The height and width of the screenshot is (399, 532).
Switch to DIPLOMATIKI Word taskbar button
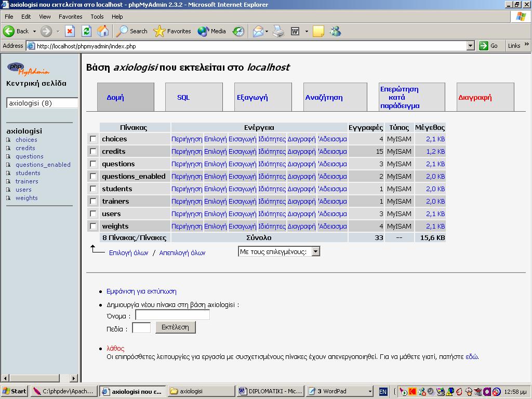(x=270, y=391)
